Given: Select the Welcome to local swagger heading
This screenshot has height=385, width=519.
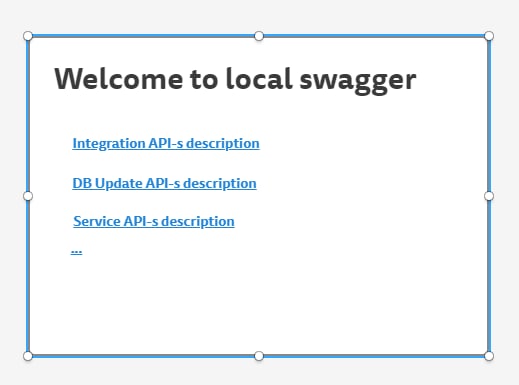Looking at the screenshot, I should click(x=235, y=80).
